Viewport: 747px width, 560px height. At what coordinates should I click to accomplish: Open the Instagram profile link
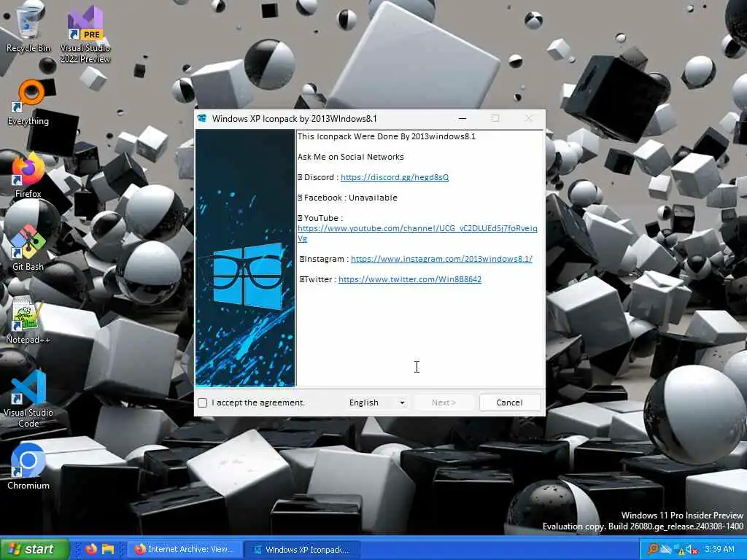point(441,259)
